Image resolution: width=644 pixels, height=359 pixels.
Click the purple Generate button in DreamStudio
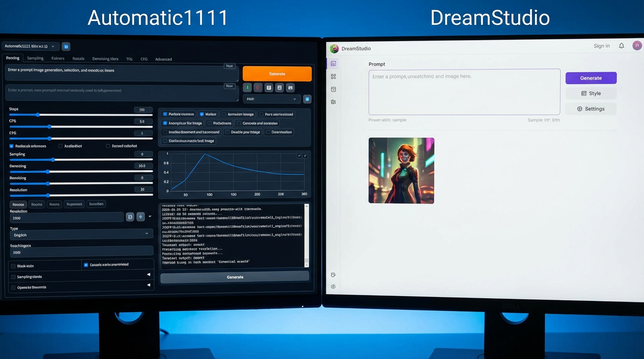[x=591, y=78]
